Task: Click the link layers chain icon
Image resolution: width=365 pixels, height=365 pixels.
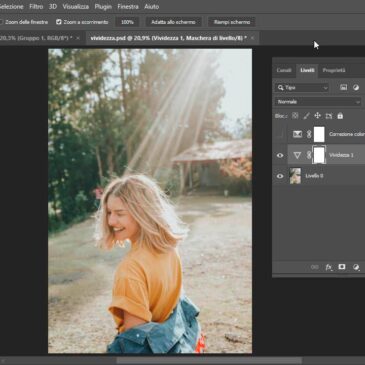Action: (314, 267)
